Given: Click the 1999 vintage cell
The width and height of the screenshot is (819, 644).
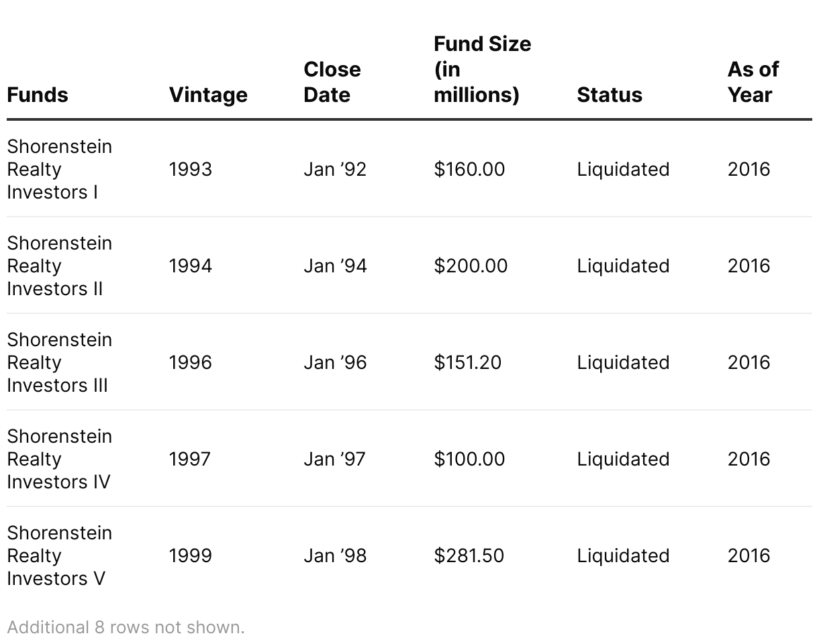Looking at the screenshot, I should tap(190, 555).
